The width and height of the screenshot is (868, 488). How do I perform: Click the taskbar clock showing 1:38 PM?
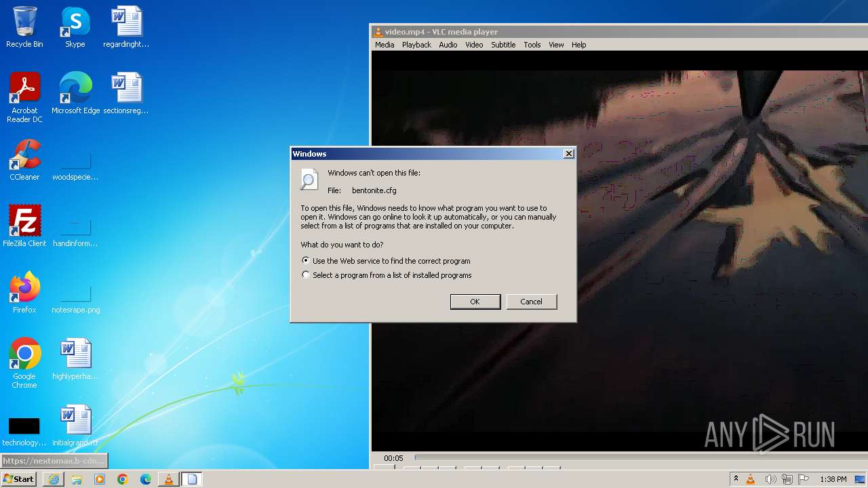[x=833, y=479]
